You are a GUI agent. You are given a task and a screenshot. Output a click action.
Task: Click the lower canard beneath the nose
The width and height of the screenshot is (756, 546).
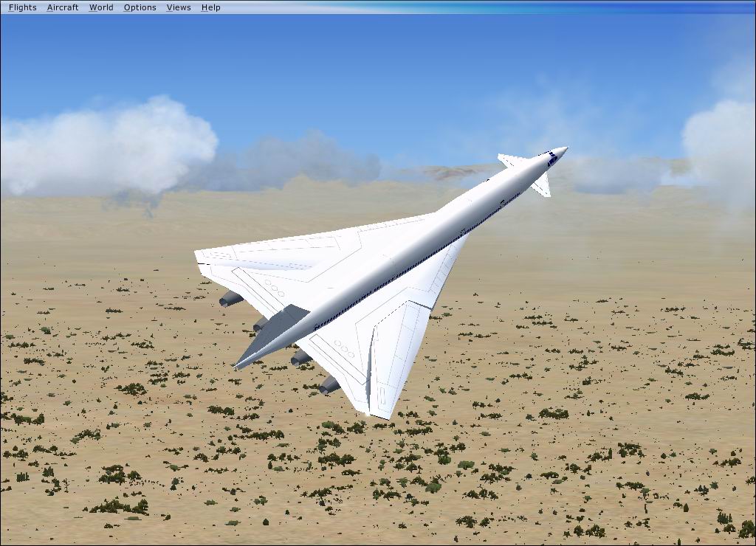[543, 186]
